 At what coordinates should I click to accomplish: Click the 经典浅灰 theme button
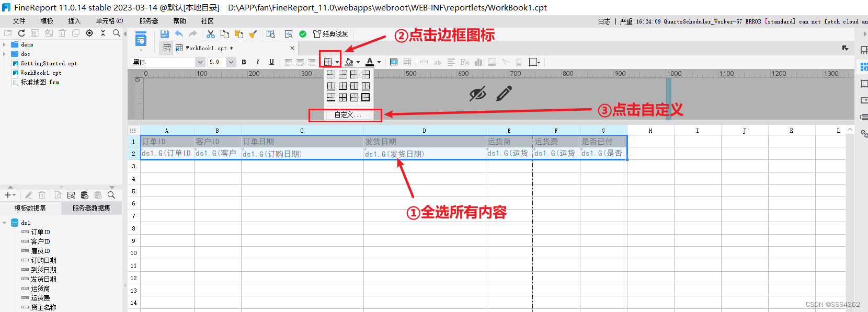pos(330,34)
